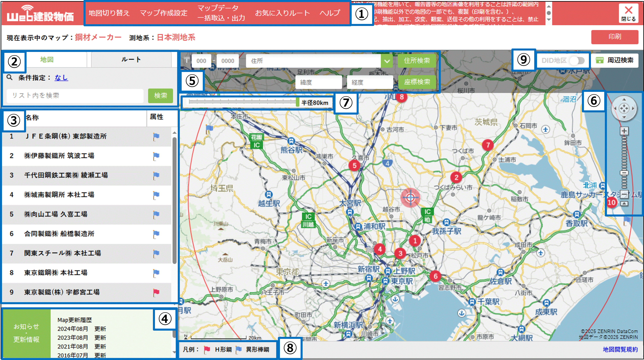Open the ヘルプ menu
Image resolution: width=644 pixels, height=360 pixels.
(330, 13)
